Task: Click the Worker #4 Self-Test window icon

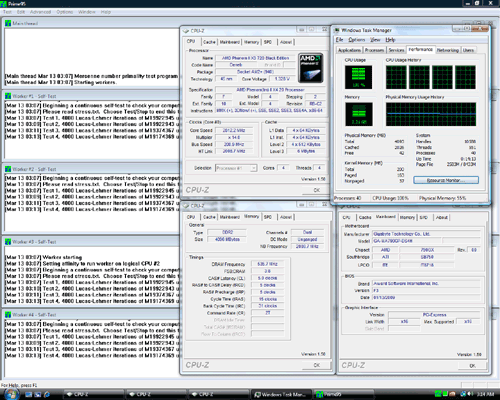Action: [x=8, y=314]
